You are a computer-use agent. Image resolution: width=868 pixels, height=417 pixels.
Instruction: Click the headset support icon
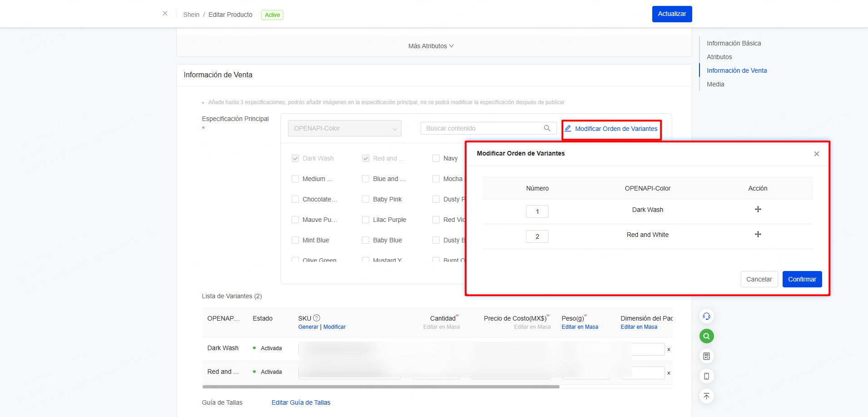[x=706, y=316]
